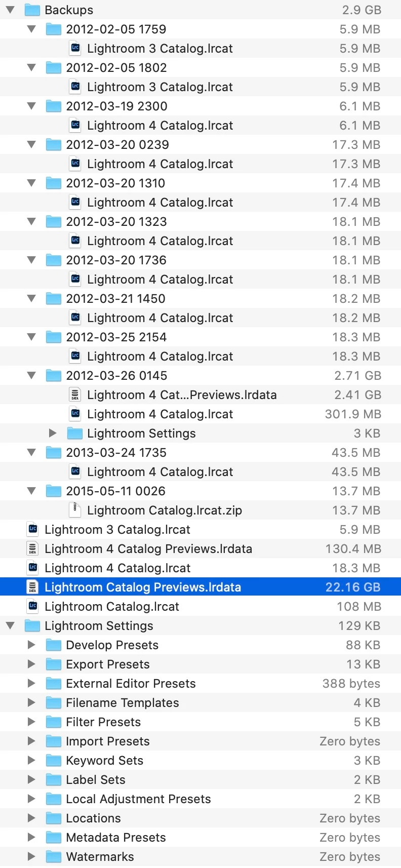Click the Metadata Presets folder icon
401x868 pixels.
(54, 837)
